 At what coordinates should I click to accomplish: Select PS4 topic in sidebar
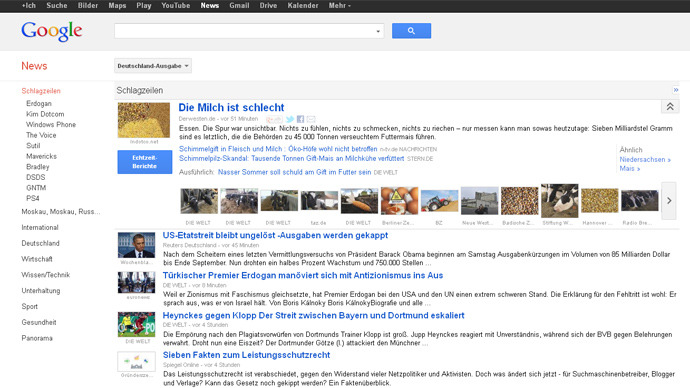(33, 198)
